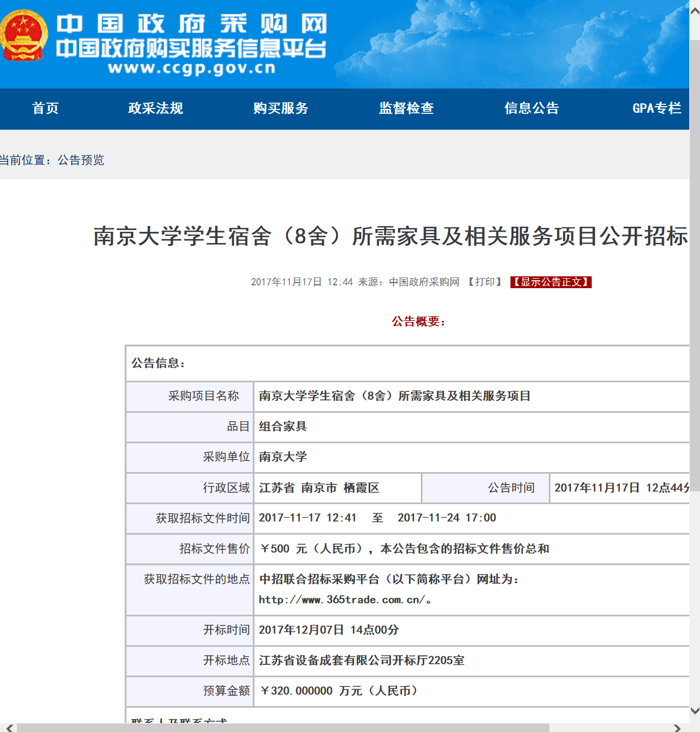Click the 365trade.com.cn URL text
700x732 pixels.
[x=345, y=600]
